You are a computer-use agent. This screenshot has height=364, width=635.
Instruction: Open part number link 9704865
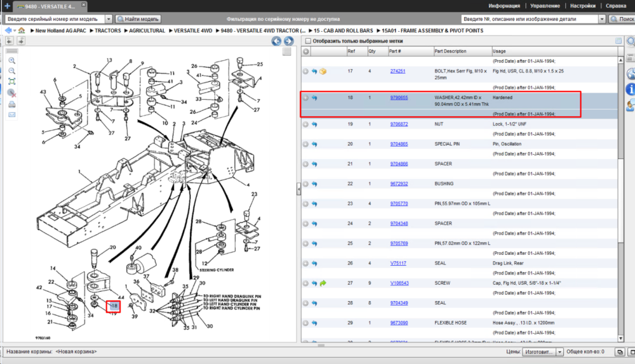399,144
